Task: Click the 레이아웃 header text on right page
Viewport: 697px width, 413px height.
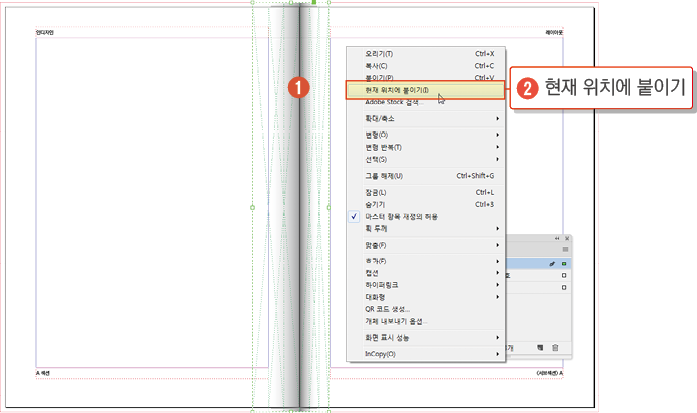Action: click(x=554, y=32)
